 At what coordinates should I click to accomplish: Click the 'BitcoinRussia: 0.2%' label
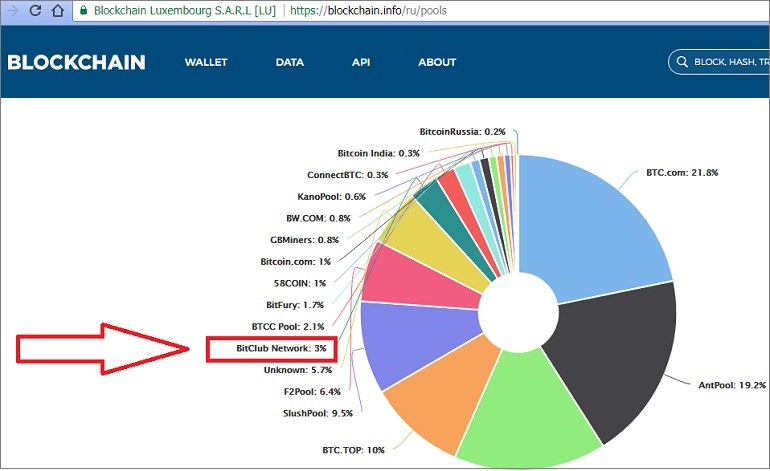[x=463, y=132]
